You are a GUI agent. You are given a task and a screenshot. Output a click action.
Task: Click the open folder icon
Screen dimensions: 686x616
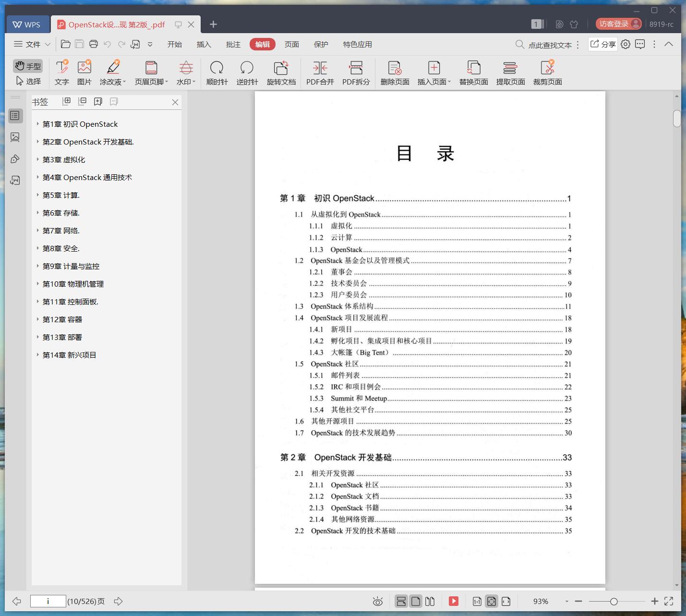[66, 44]
